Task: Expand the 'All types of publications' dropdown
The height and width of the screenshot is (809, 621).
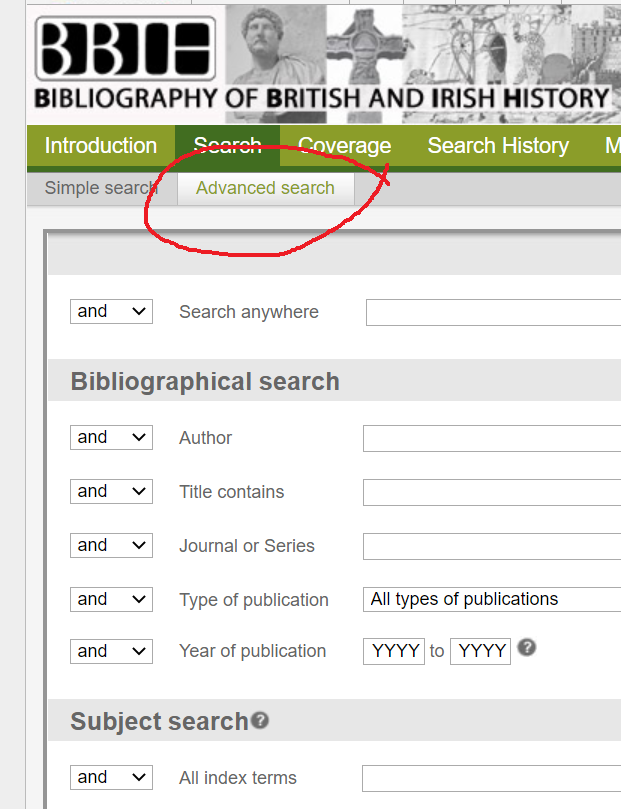Action: pos(491,600)
